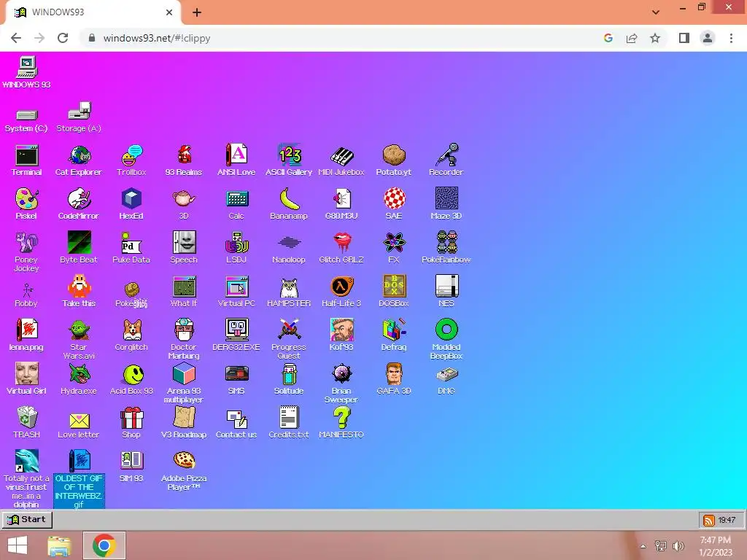The width and height of the screenshot is (747, 560).
Task: Click the Windows Start logo in taskbar
Action: click(18, 545)
